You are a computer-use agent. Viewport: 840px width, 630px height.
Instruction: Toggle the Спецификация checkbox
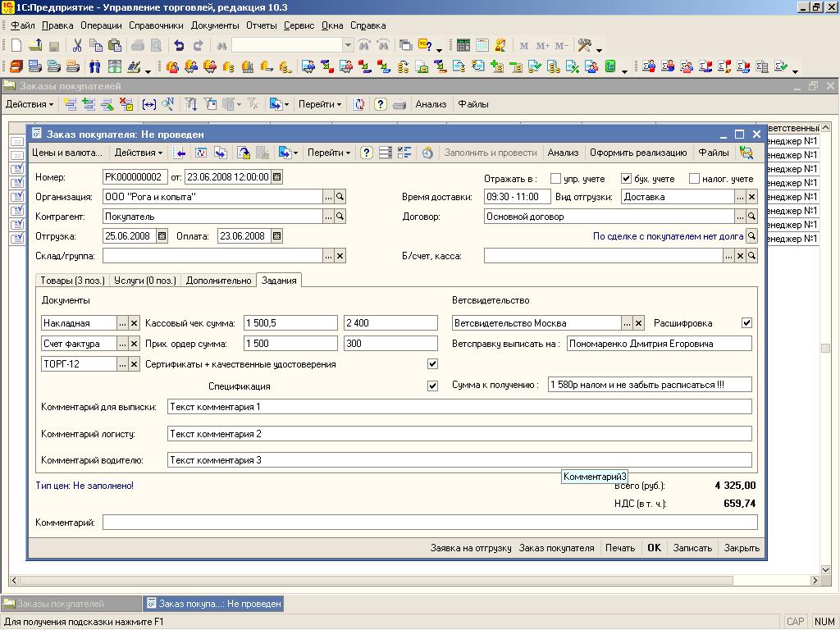tap(433, 386)
